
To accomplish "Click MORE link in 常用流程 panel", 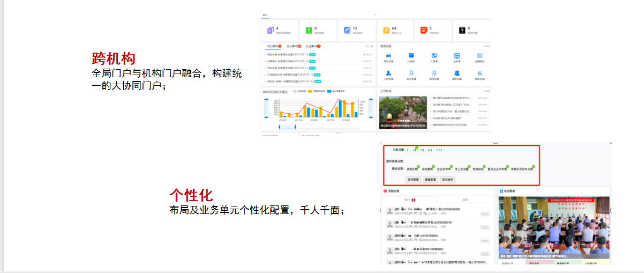I will 486,47.
